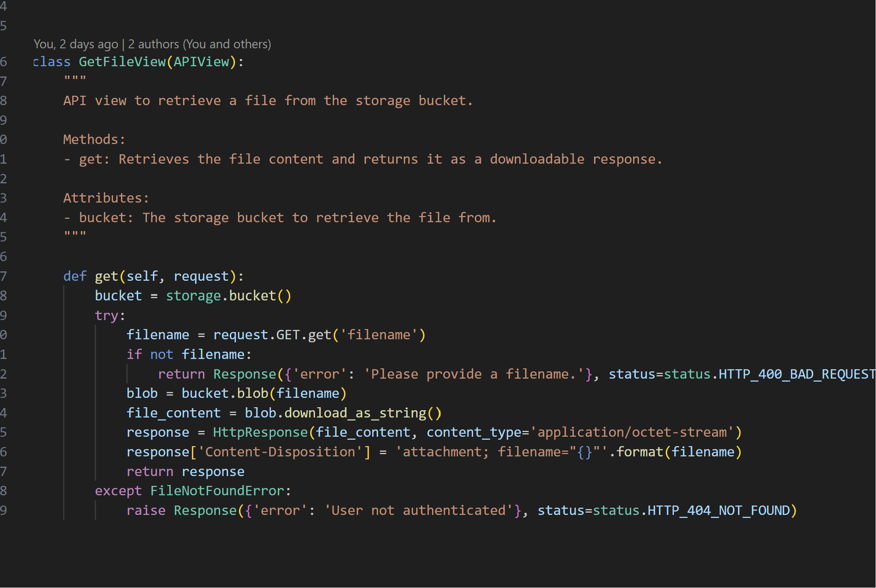Click the '2 authors (You and others)' CodeLens

(200, 44)
